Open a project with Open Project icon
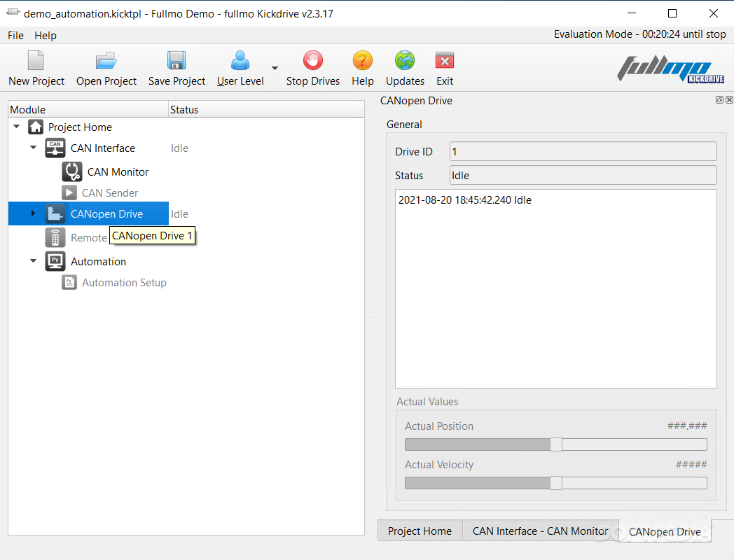 point(106,61)
